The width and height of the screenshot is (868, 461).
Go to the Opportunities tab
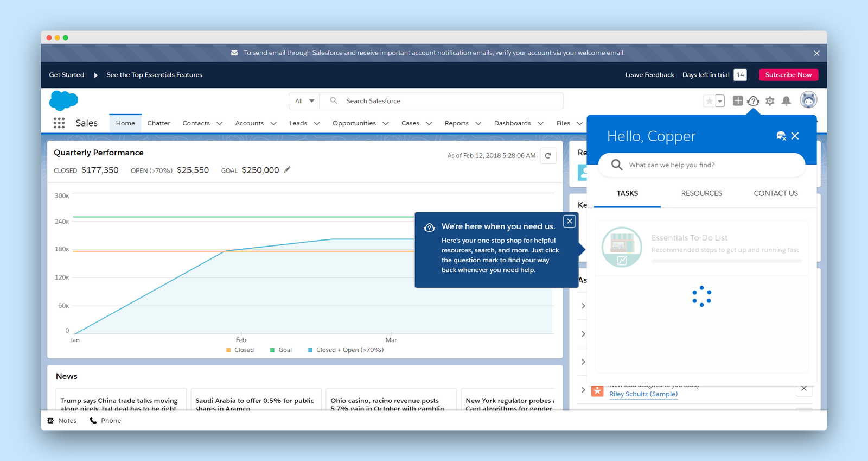[354, 123]
